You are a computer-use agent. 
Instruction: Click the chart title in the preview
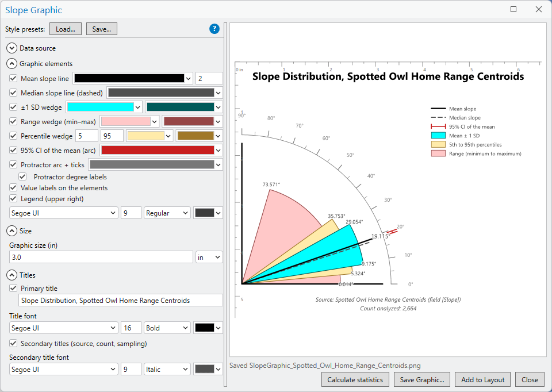(388, 76)
